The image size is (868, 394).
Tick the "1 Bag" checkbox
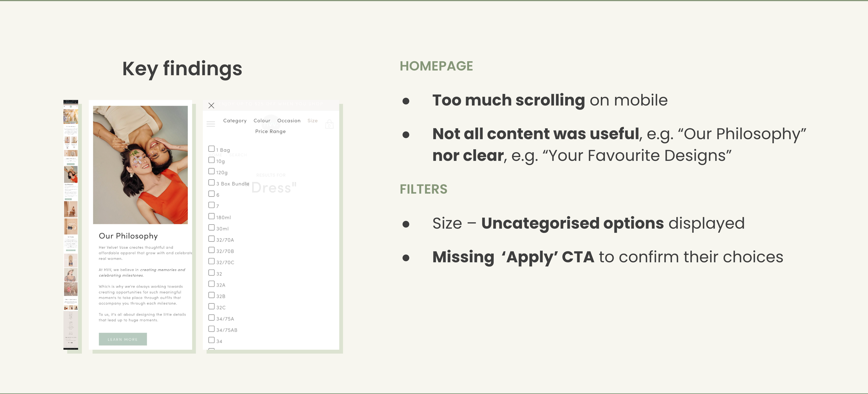[212, 148]
